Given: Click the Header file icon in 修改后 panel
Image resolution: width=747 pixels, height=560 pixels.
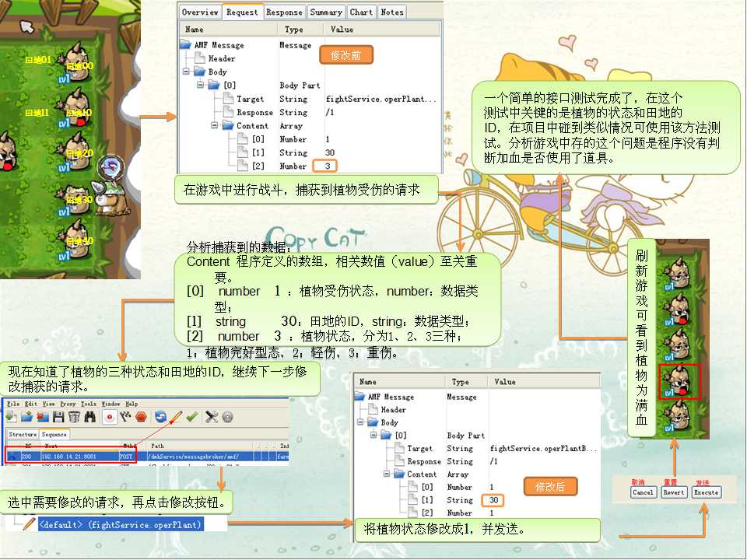Looking at the screenshot, I should 373,409.
